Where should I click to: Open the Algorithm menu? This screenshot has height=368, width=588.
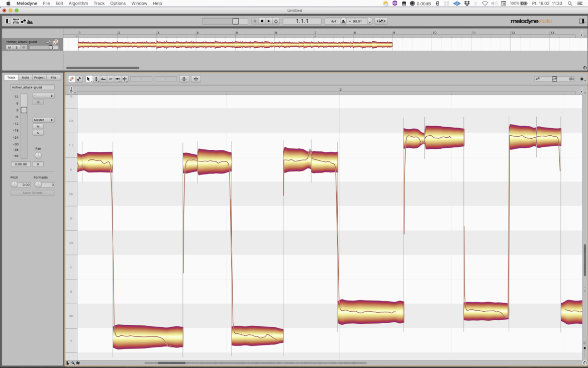78,4
